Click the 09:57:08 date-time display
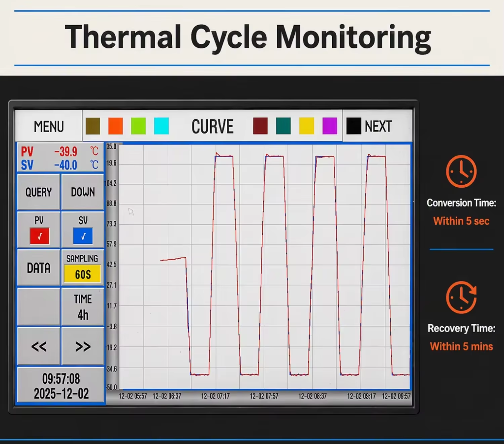This screenshot has height=444, width=504. click(x=61, y=386)
